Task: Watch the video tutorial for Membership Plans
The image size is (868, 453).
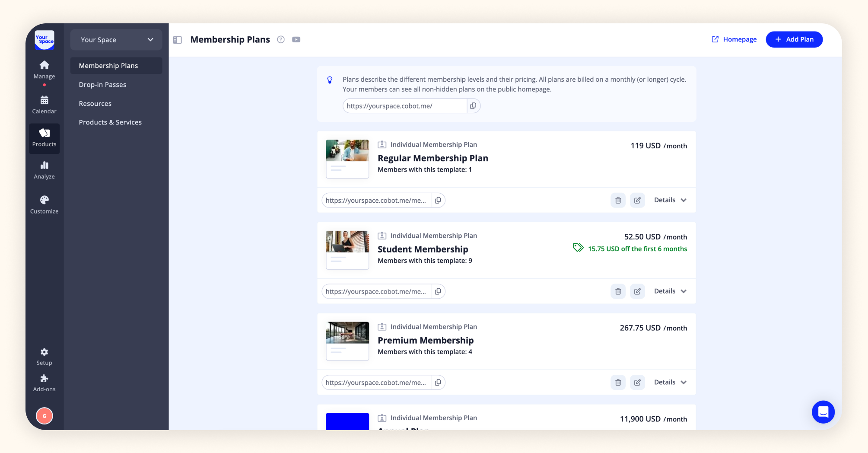Action: pos(296,39)
